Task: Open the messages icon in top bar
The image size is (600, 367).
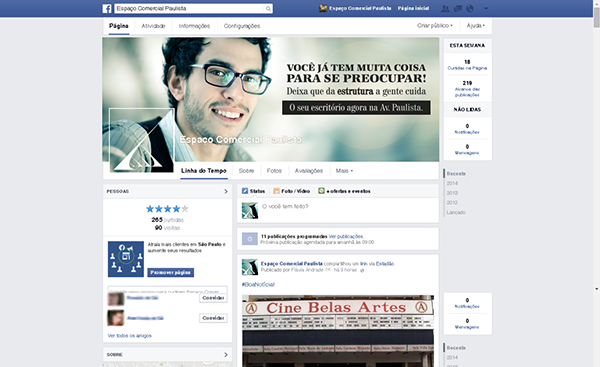Action: (x=458, y=8)
